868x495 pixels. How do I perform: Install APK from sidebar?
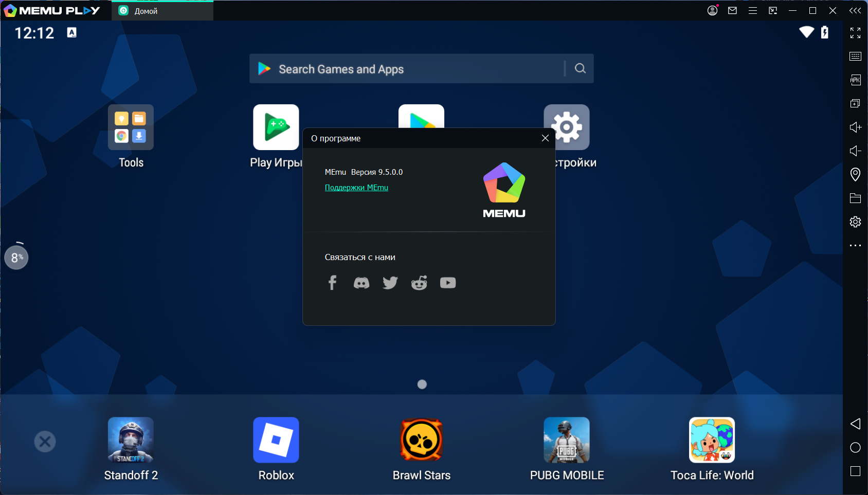(855, 80)
